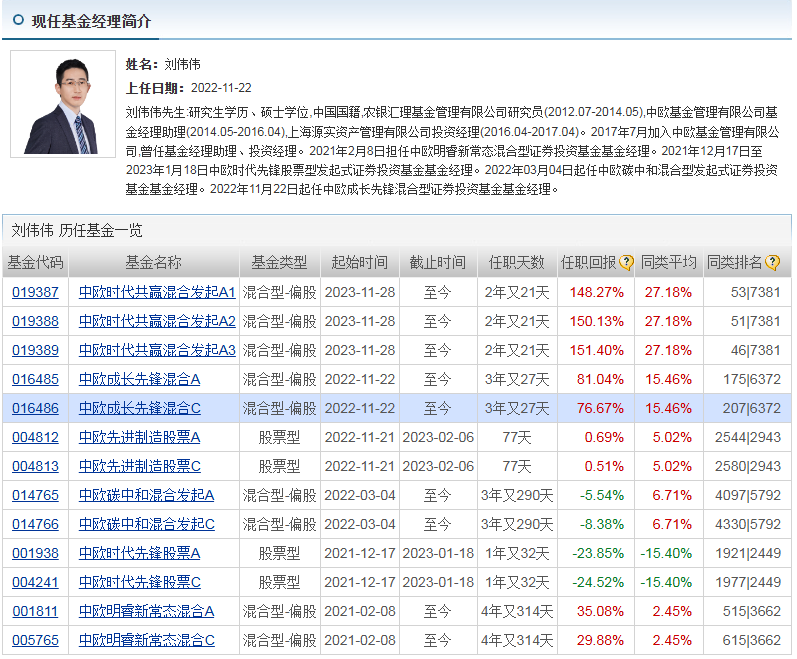Viewport: 797px width, 659px height.
Task: Open fund code link 016486
Action: [35, 408]
